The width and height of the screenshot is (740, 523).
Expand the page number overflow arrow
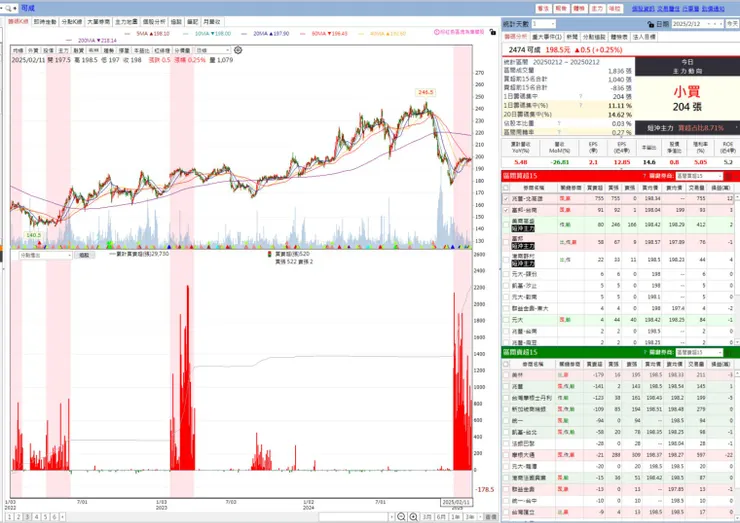point(62,517)
